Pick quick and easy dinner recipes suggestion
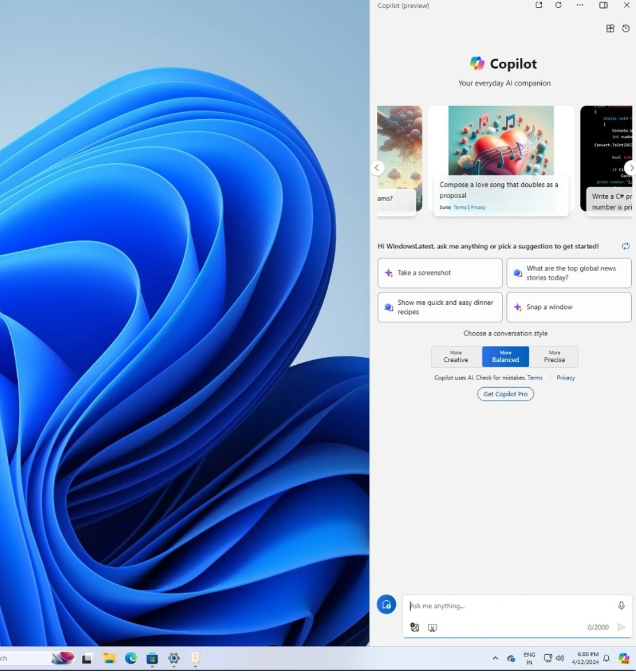 pyautogui.click(x=440, y=307)
